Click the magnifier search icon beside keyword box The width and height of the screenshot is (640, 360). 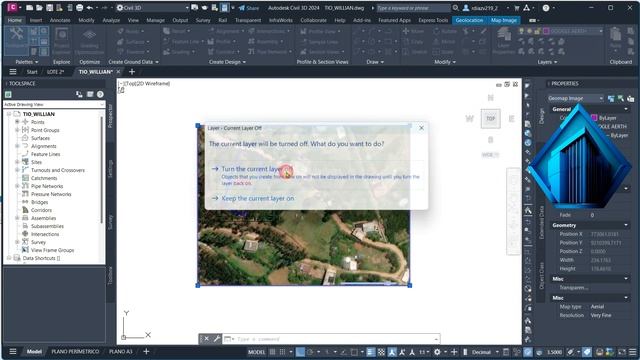point(456,8)
